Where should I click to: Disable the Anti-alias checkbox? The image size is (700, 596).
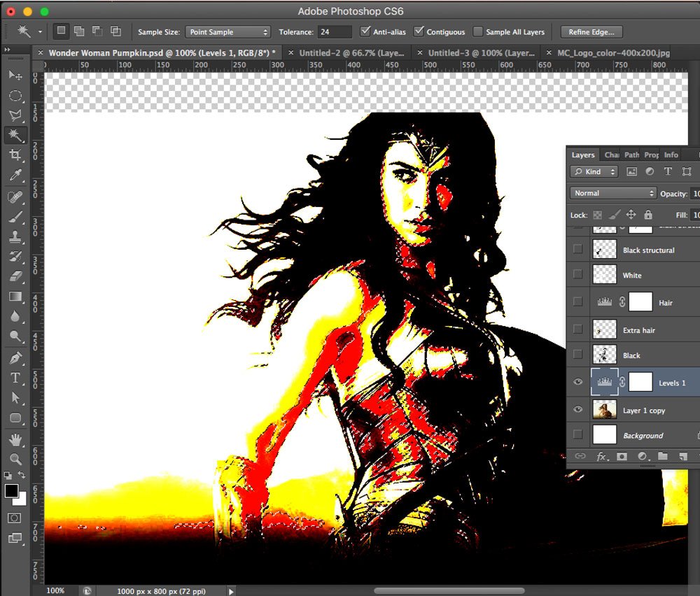click(x=365, y=31)
